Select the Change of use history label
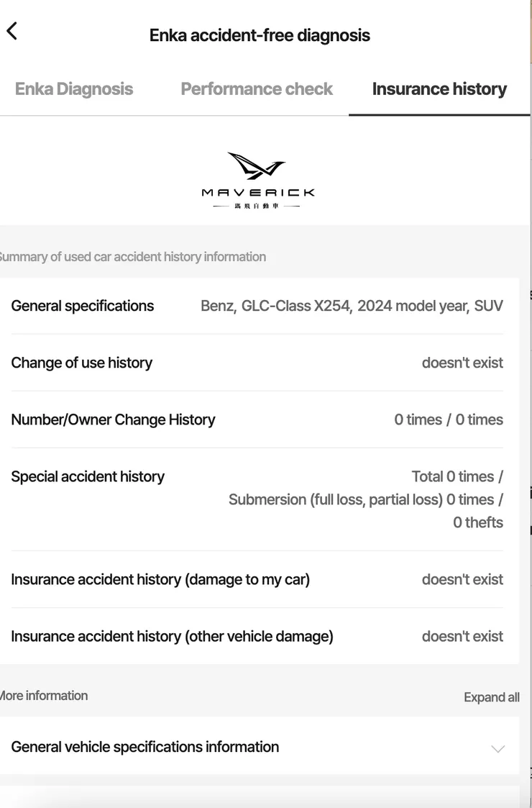The width and height of the screenshot is (532, 808). coord(82,363)
